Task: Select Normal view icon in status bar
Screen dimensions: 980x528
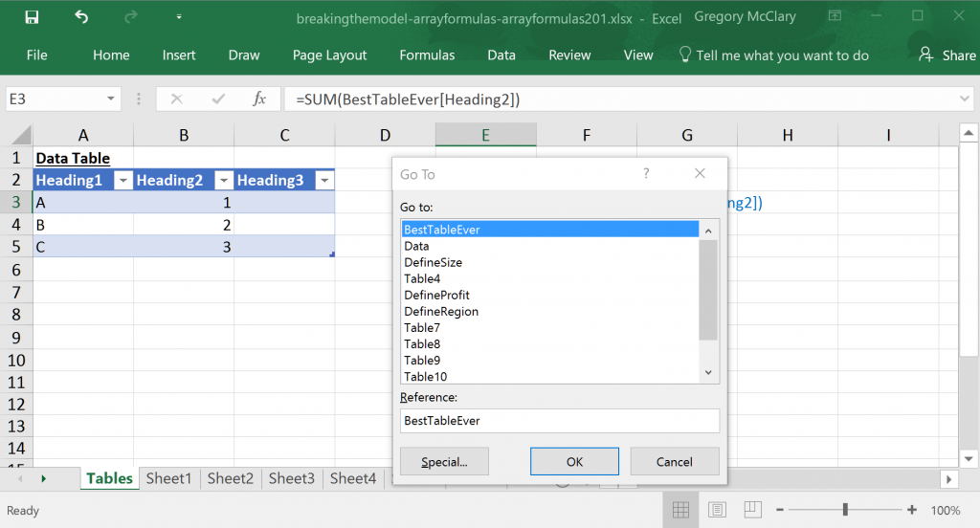Action: [680, 510]
